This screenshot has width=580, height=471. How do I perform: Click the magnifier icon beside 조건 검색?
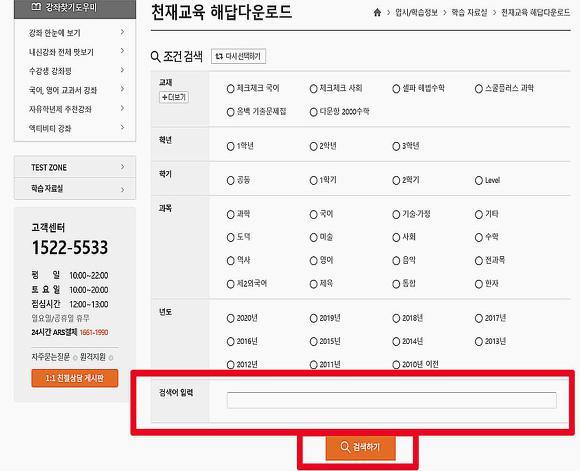click(155, 57)
